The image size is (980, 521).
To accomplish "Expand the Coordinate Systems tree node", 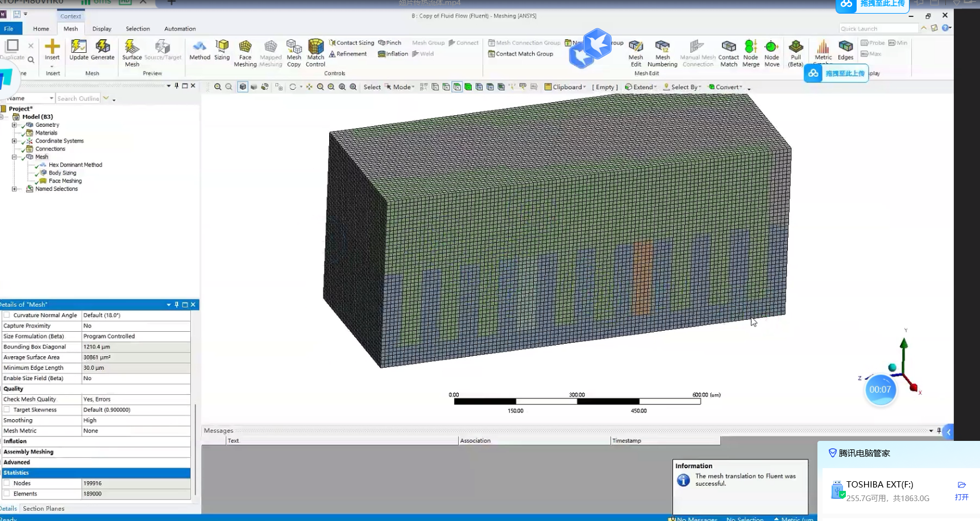I will tap(14, 141).
